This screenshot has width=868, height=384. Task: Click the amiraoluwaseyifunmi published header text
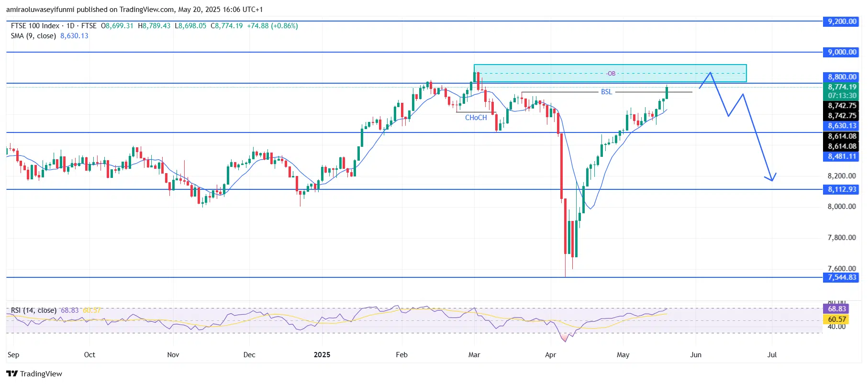pos(134,10)
